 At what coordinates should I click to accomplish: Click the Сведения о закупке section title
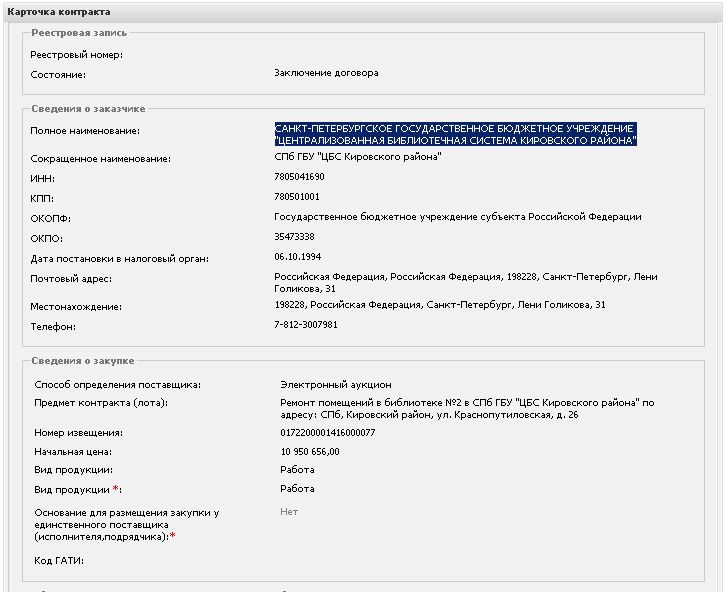tap(83, 361)
